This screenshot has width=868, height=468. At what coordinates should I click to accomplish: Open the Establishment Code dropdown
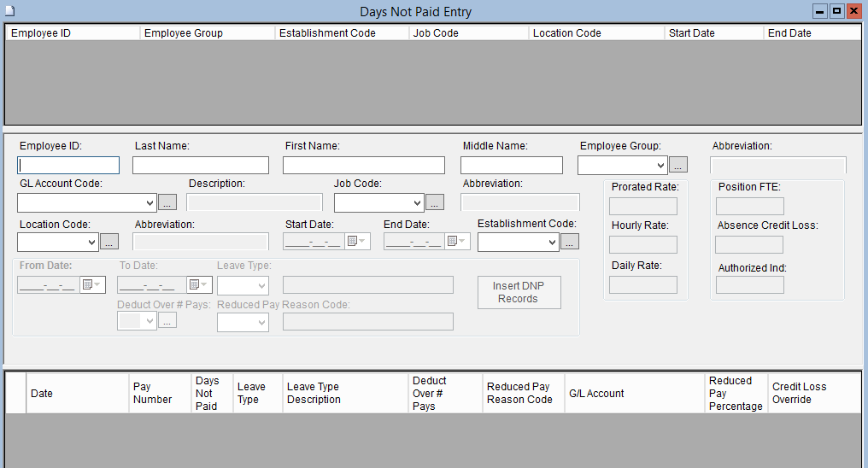click(553, 242)
